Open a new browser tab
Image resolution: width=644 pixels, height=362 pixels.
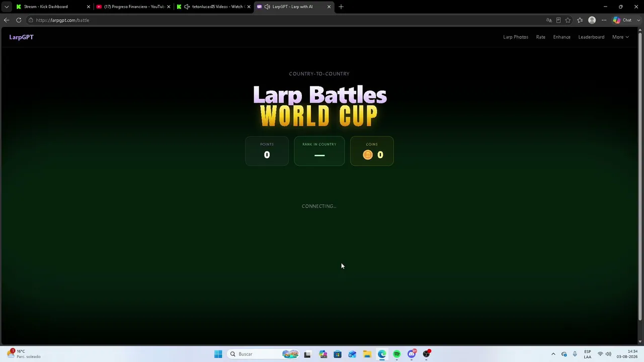pyautogui.click(x=341, y=7)
